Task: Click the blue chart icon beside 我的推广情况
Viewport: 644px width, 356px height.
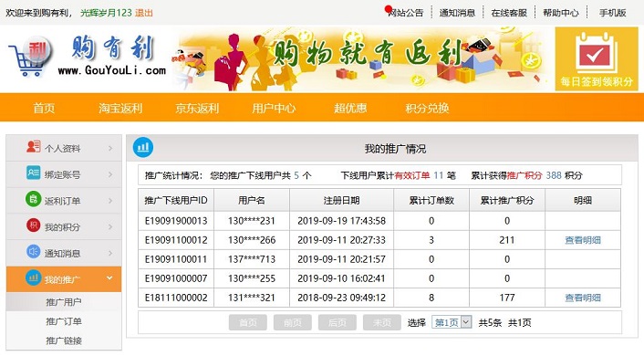Action: [x=143, y=147]
